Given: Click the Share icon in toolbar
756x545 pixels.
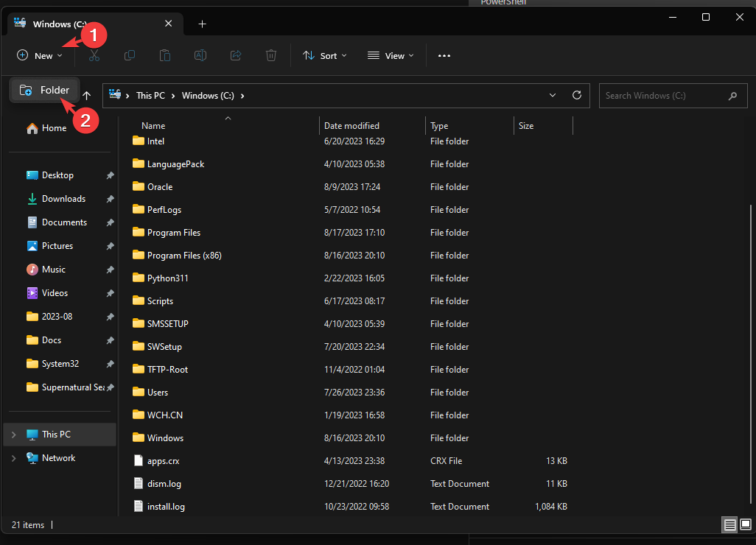Looking at the screenshot, I should pos(236,55).
